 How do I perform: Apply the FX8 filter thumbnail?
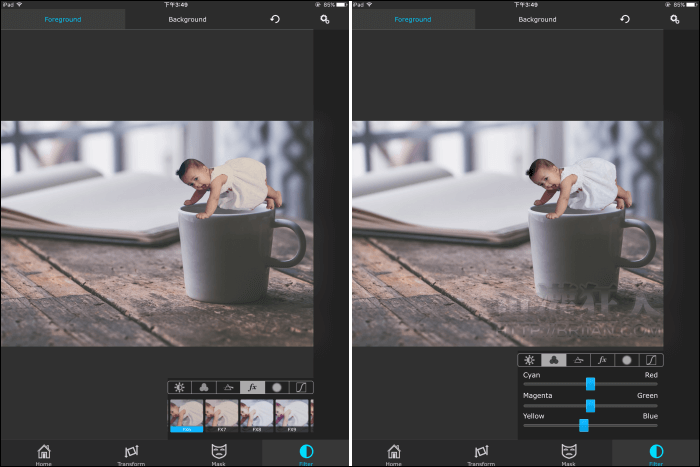click(x=256, y=414)
